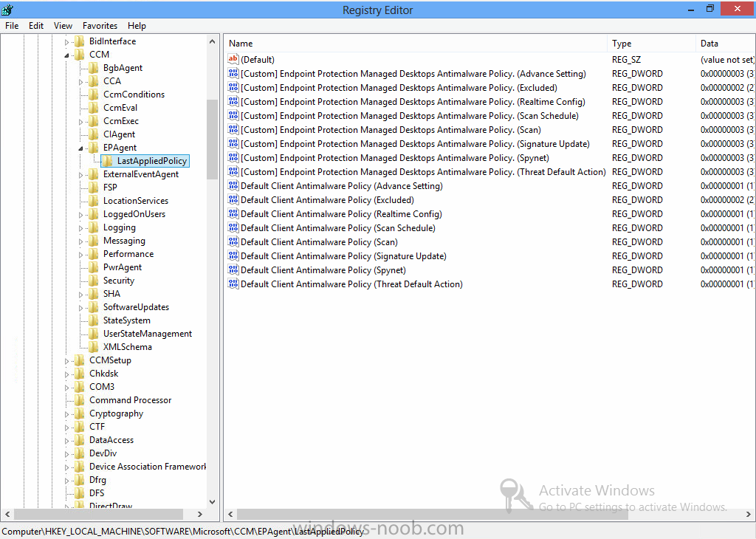The width and height of the screenshot is (756, 539).
Task: Open the Help menu
Action: (137, 26)
